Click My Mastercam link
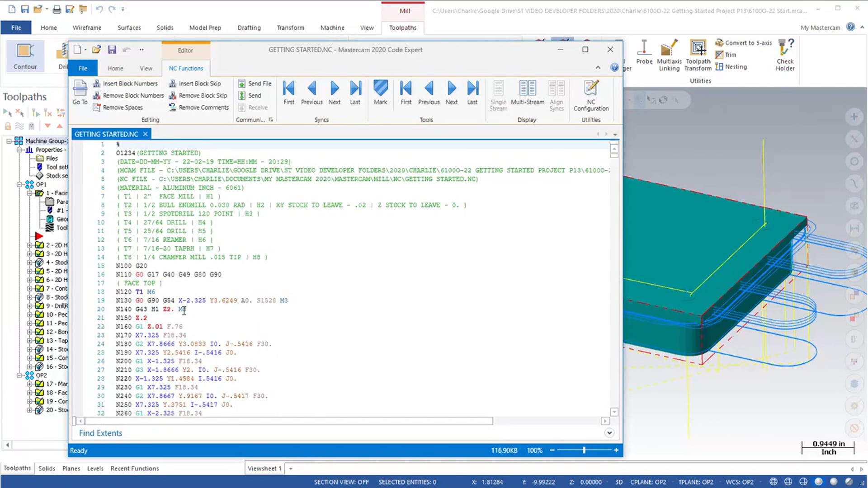The height and width of the screenshot is (488, 868). point(820,28)
